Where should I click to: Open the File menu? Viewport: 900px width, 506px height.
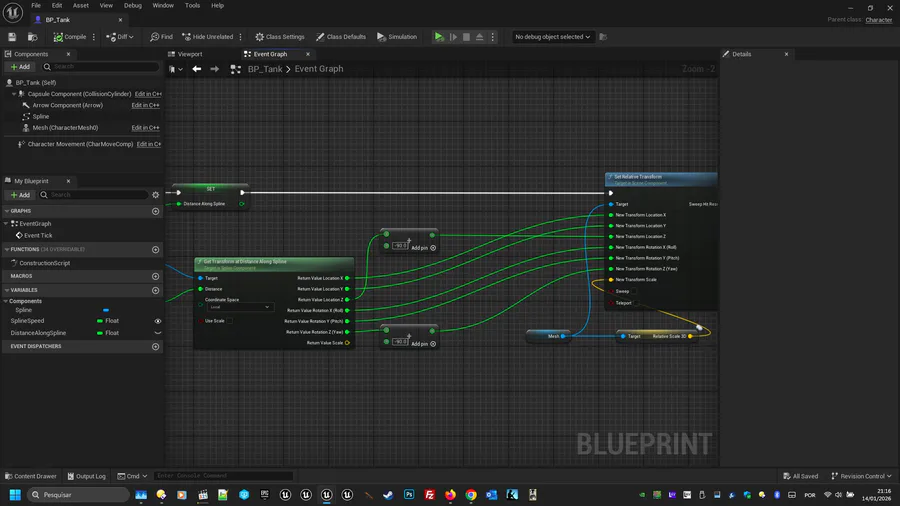click(x=36, y=5)
